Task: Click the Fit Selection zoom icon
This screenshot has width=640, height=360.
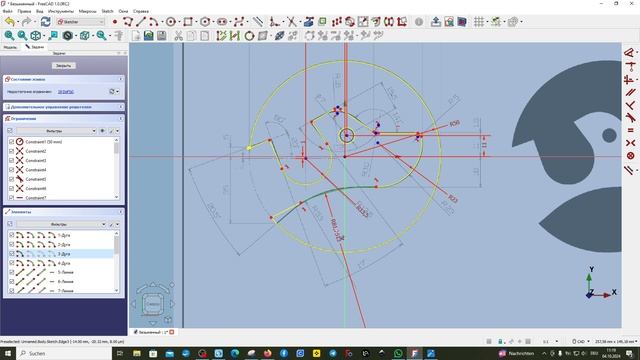Action: 22,36
